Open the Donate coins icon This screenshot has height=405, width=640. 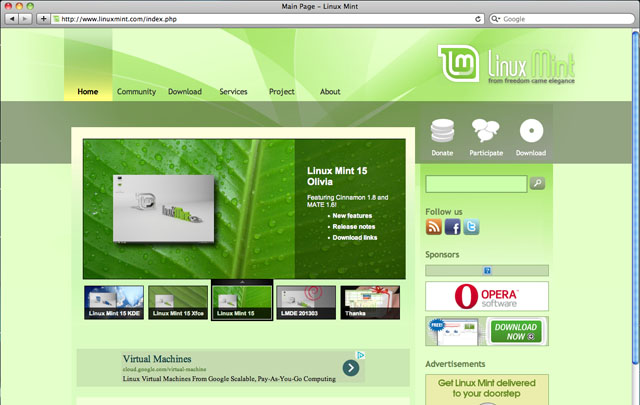[x=442, y=131]
